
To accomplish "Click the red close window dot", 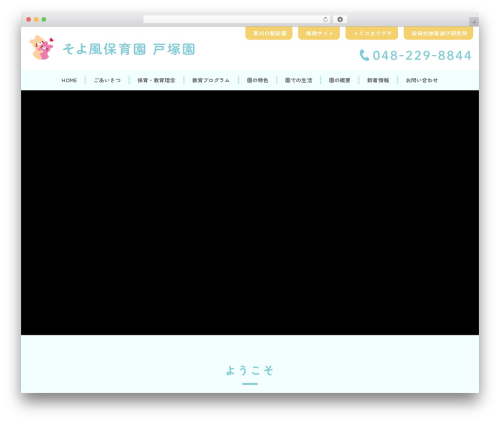I will point(29,20).
